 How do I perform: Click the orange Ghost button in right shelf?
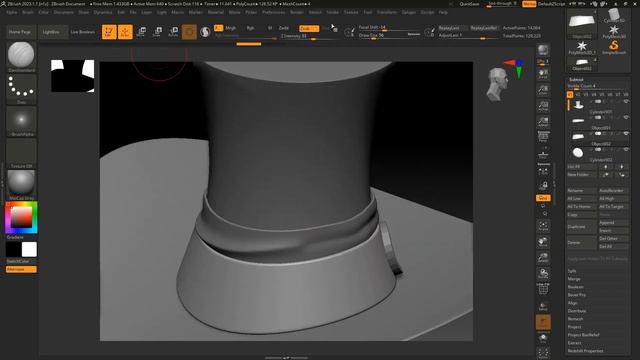click(x=543, y=322)
